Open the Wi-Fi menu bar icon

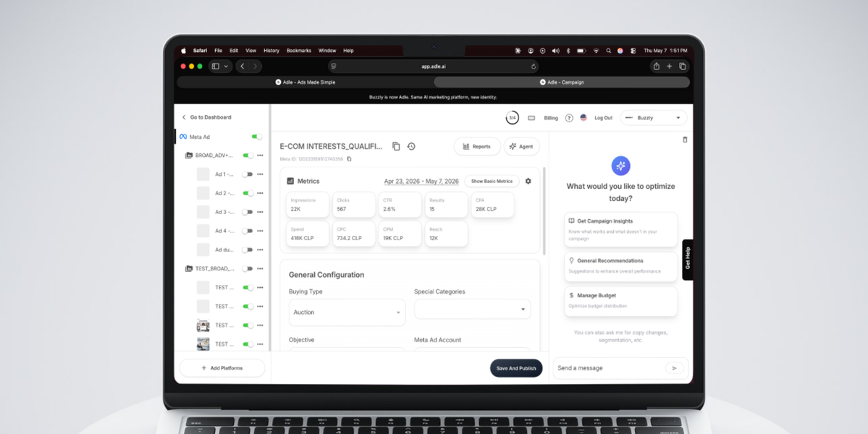pyautogui.click(x=596, y=51)
